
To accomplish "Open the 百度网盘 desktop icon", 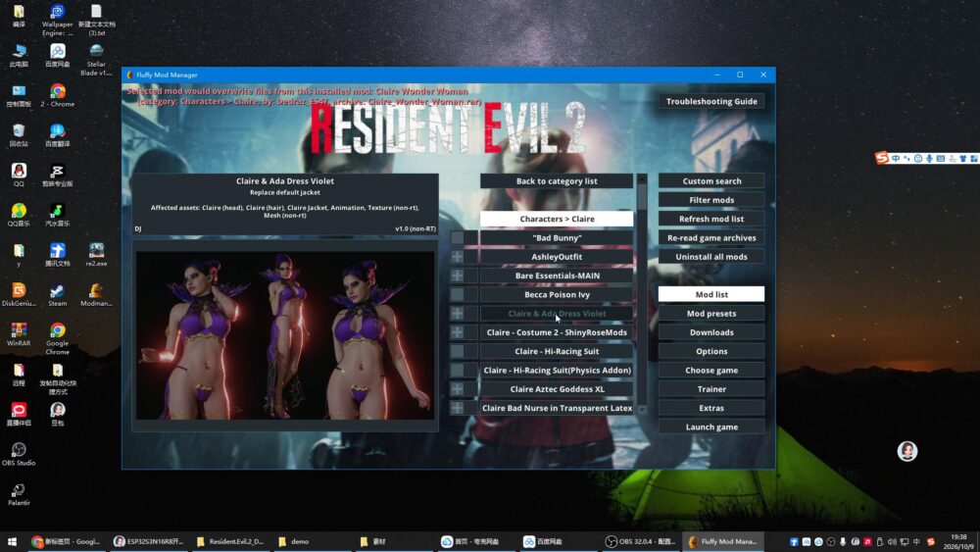I will pyautogui.click(x=58, y=55).
